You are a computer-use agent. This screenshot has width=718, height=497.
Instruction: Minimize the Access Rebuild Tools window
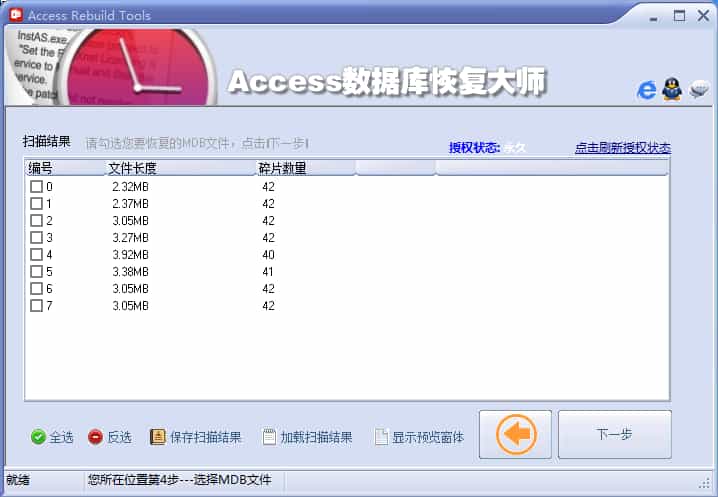(653, 17)
